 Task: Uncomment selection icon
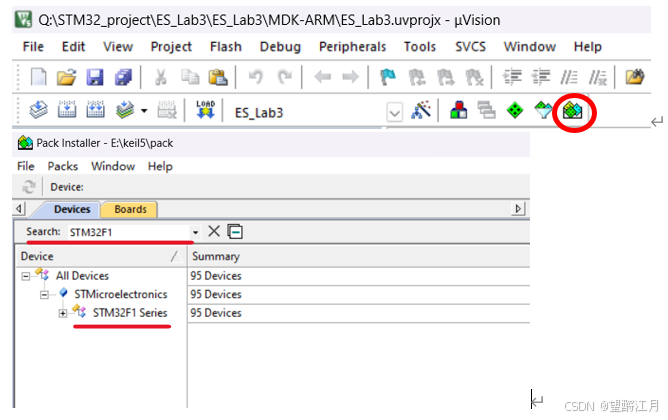point(597,77)
